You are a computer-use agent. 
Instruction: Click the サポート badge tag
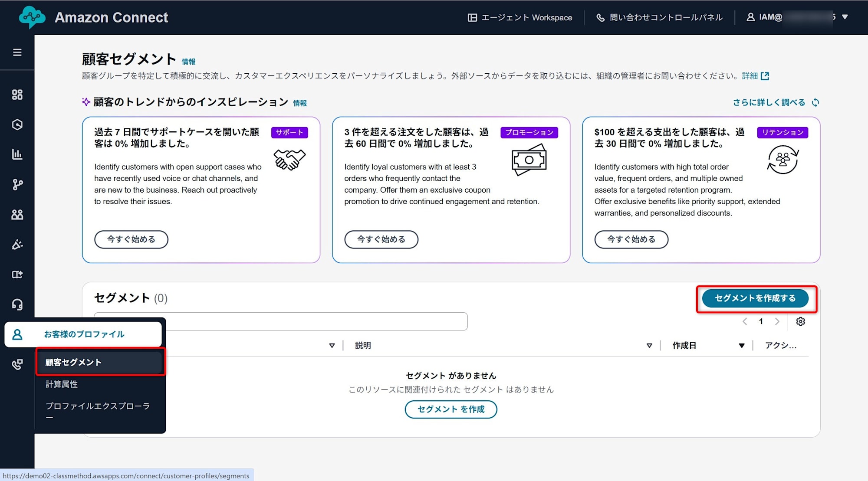[x=289, y=133]
